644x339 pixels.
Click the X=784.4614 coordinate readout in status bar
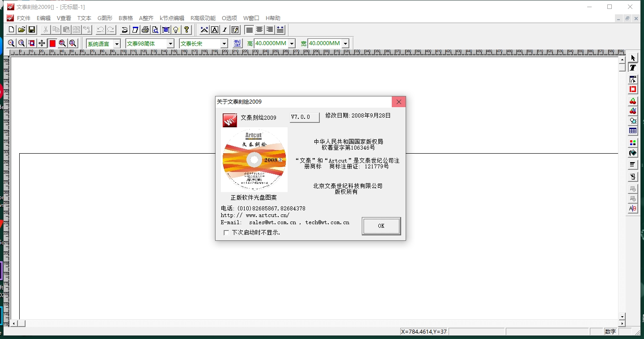424,331
